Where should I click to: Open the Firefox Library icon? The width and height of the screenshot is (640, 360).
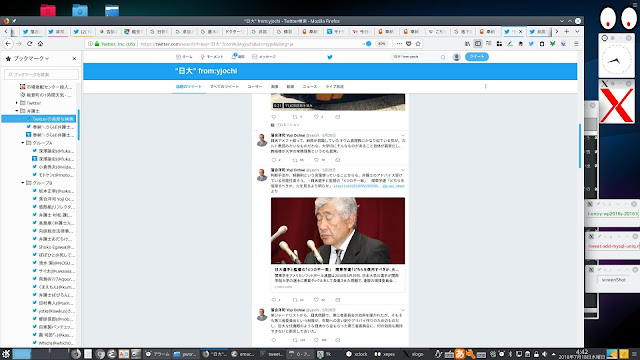pos(467,44)
